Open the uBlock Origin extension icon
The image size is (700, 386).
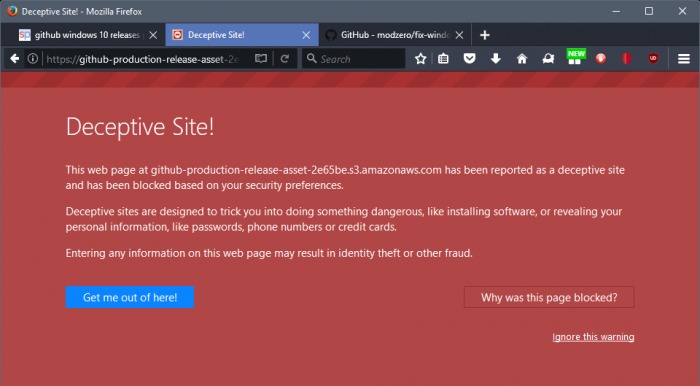[x=653, y=58]
